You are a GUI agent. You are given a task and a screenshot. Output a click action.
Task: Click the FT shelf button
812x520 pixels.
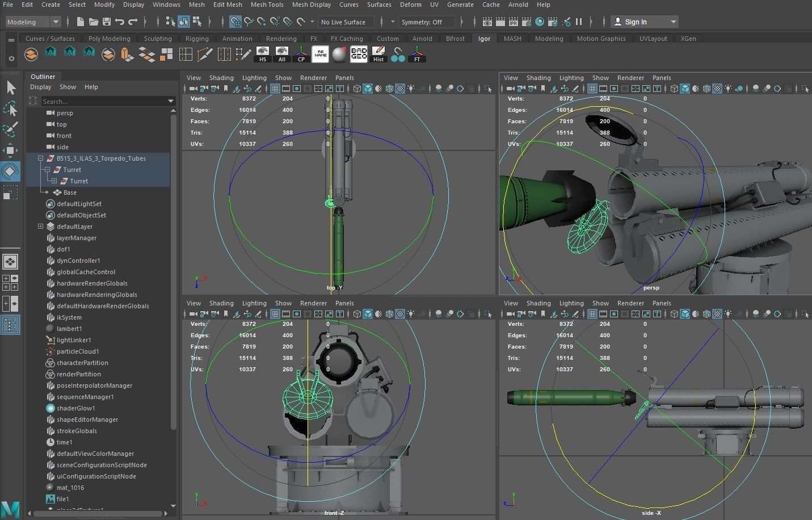pos(417,54)
